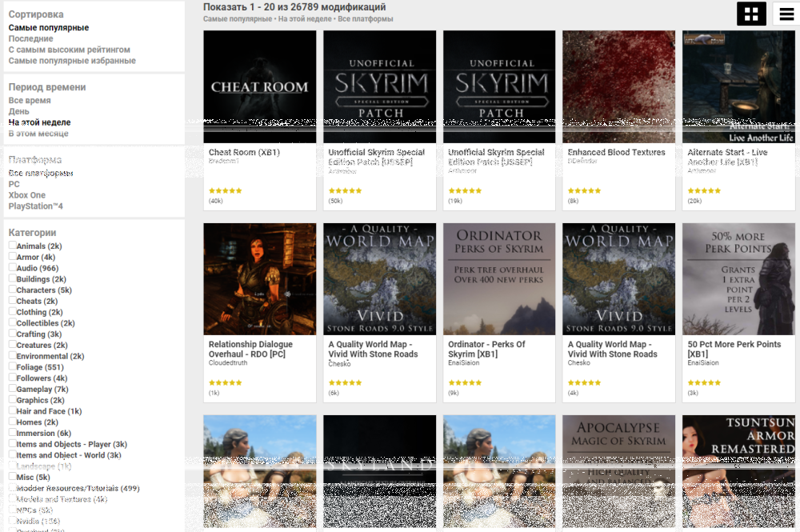Image resolution: width=800 pixels, height=532 pixels.
Task: Check the Foliage (551) category
Action: tap(13, 366)
